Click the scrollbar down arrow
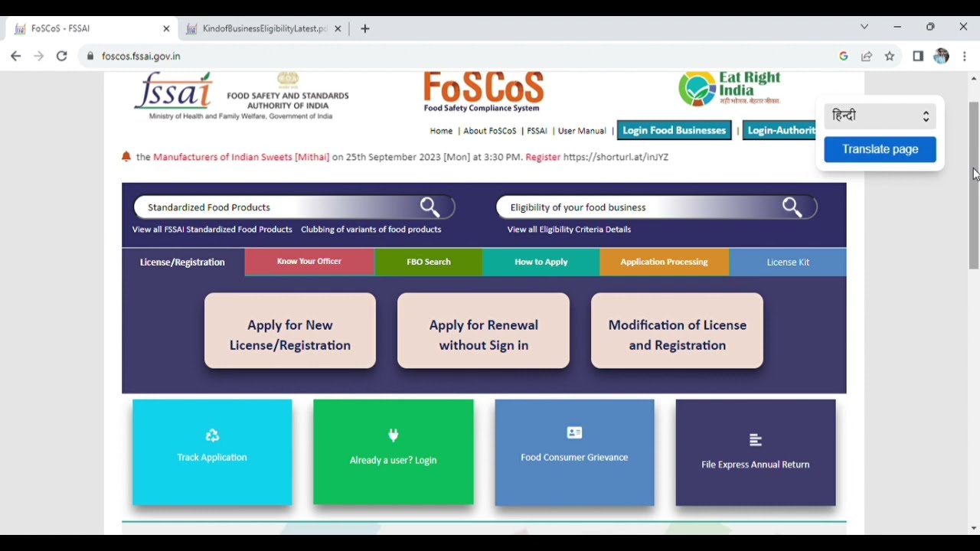Image resolution: width=980 pixels, height=551 pixels. tap(974, 528)
